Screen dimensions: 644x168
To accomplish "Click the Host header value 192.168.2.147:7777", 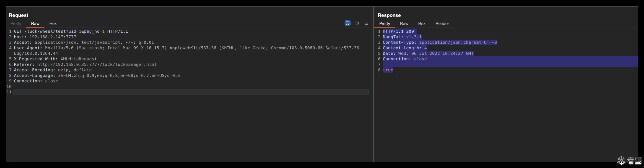I will 53,37.
